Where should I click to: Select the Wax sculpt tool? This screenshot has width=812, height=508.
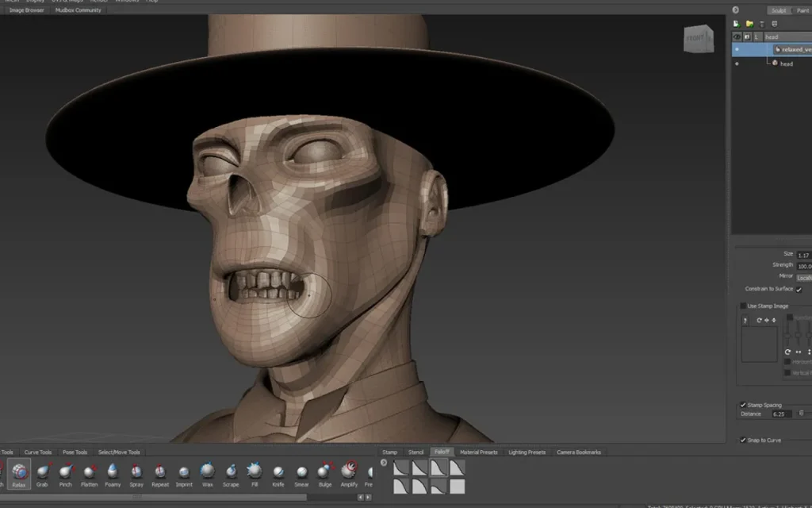(x=208, y=474)
